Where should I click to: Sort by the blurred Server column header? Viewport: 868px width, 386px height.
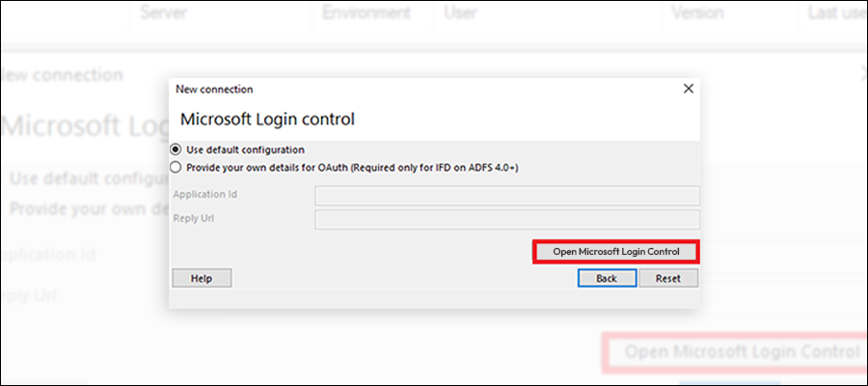point(162,13)
